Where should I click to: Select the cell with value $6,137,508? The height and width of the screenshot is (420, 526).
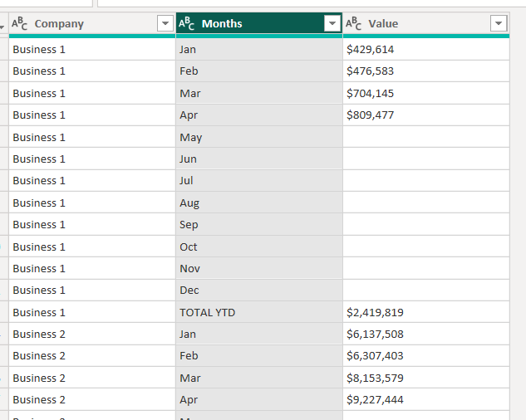tap(426, 334)
